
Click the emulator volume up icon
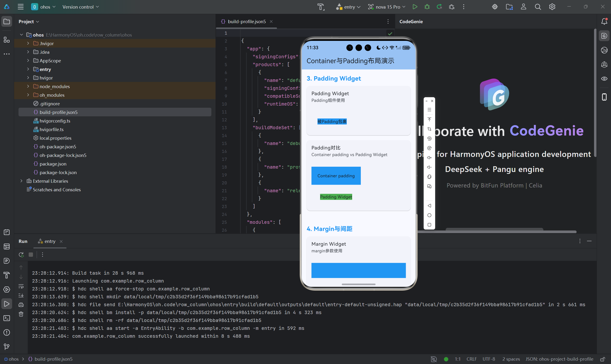(429, 158)
